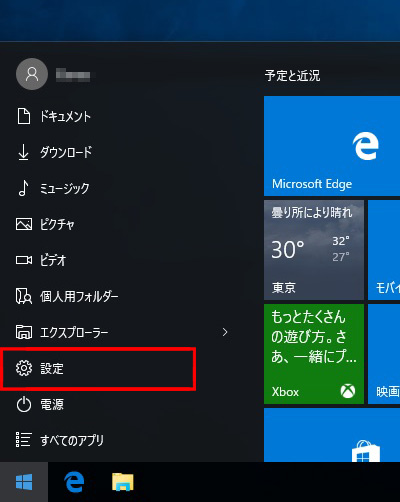Open the ドキュメント document icon
Image resolution: width=400 pixels, height=502 pixels.
click(24, 116)
